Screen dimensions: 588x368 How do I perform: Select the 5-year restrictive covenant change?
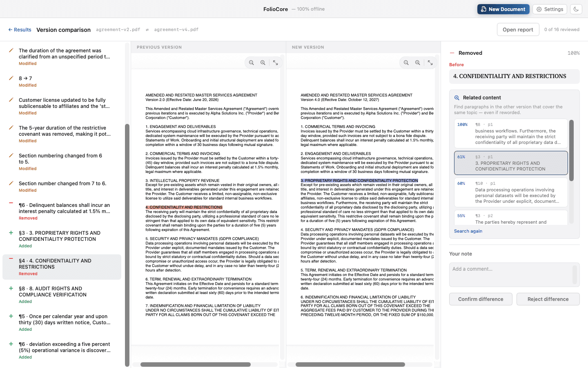62,134
